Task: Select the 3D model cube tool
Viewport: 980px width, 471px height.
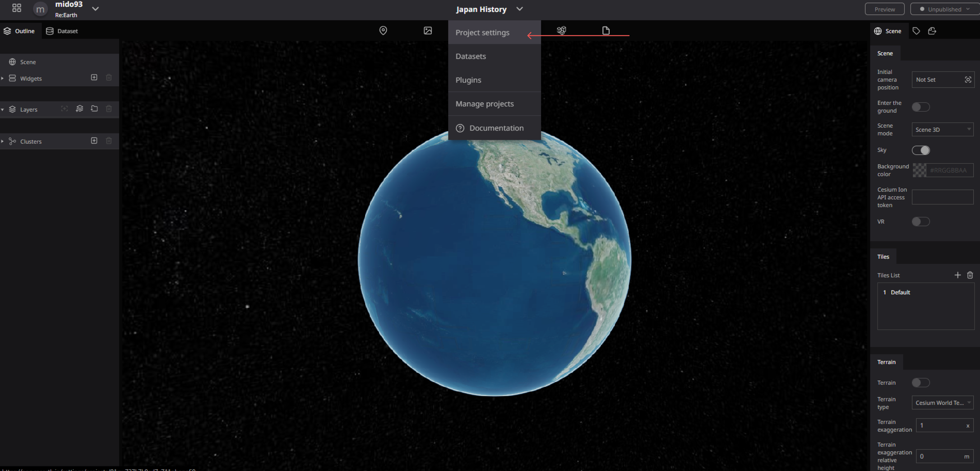Action: [561, 30]
